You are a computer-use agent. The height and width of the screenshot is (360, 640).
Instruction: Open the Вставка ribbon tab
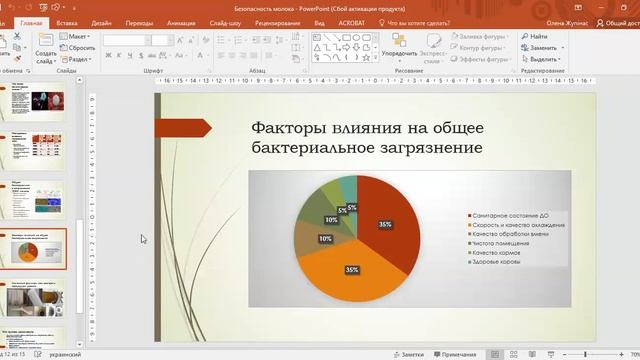tap(67, 23)
